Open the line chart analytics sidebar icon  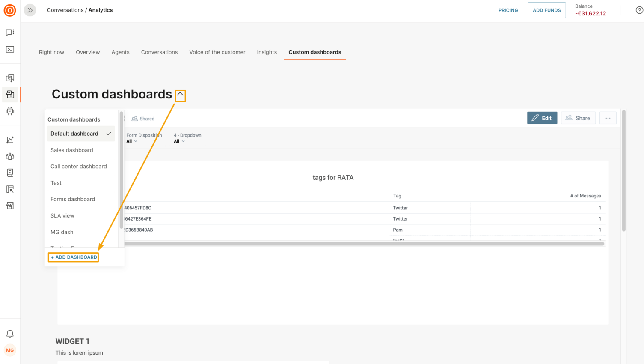[10, 140]
